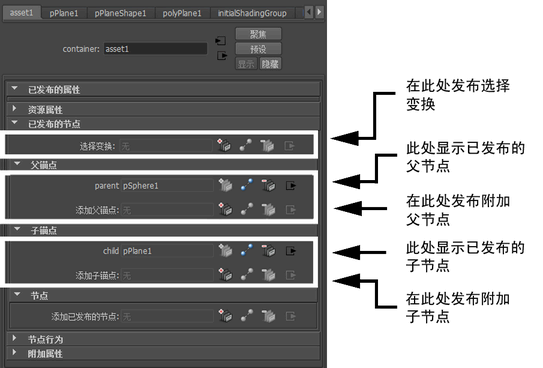Click the select-node arrow icon beside pPlane1
Image resolution: width=543 pixels, height=368 pixels.
[290, 251]
